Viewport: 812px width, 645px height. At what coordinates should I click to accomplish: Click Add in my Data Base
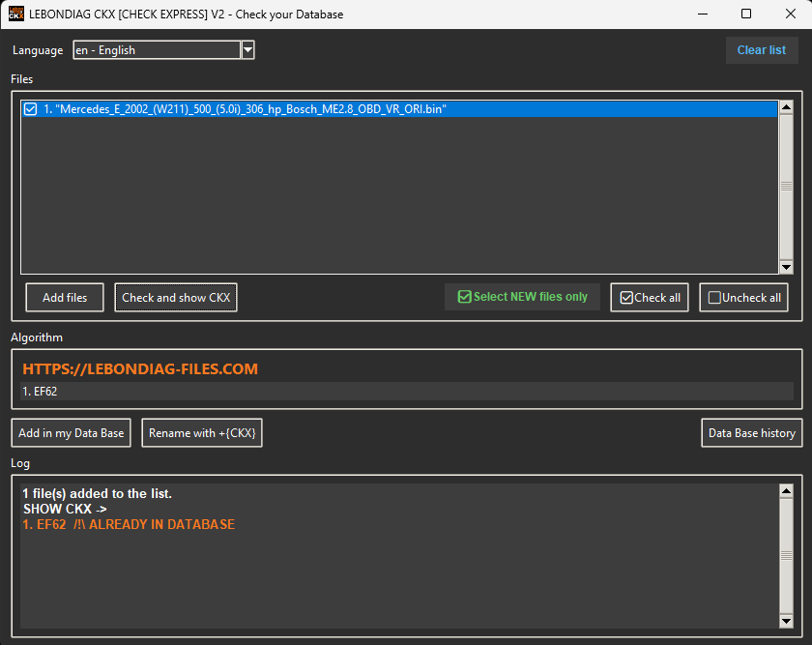coord(71,433)
